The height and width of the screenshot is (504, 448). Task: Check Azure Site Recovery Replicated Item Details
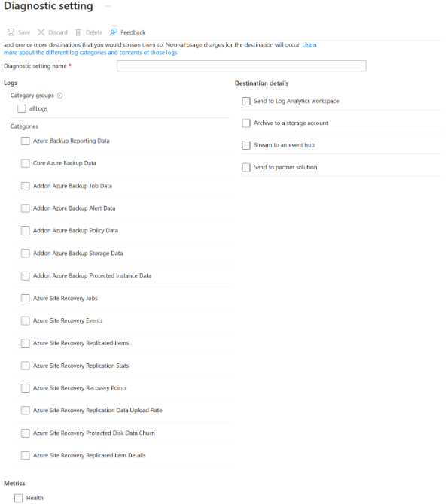pyautogui.click(x=25, y=455)
